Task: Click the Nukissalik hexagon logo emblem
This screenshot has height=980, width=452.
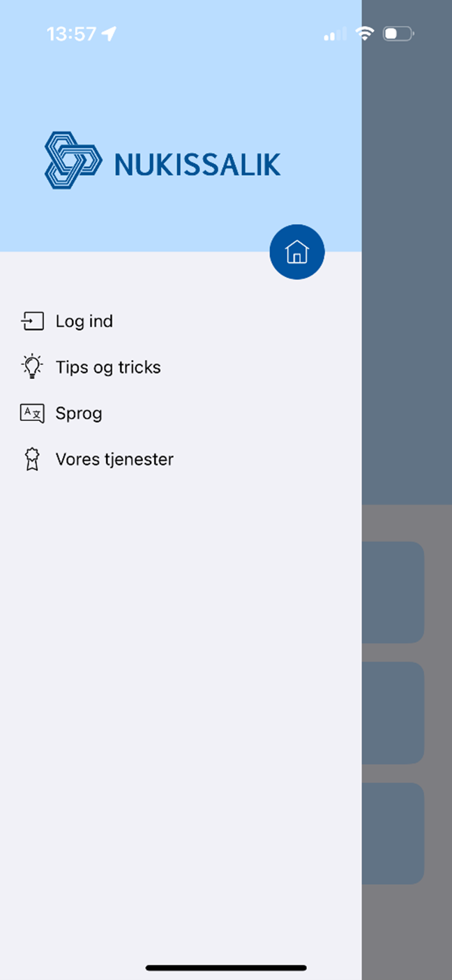Action: pos(73,161)
